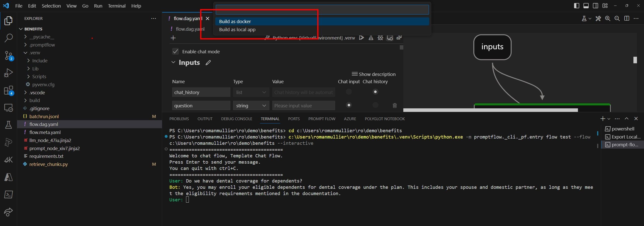This screenshot has width=644, height=226.
Task: Expand the __pycache__ folder
Action: pyautogui.click(x=25, y=37)
